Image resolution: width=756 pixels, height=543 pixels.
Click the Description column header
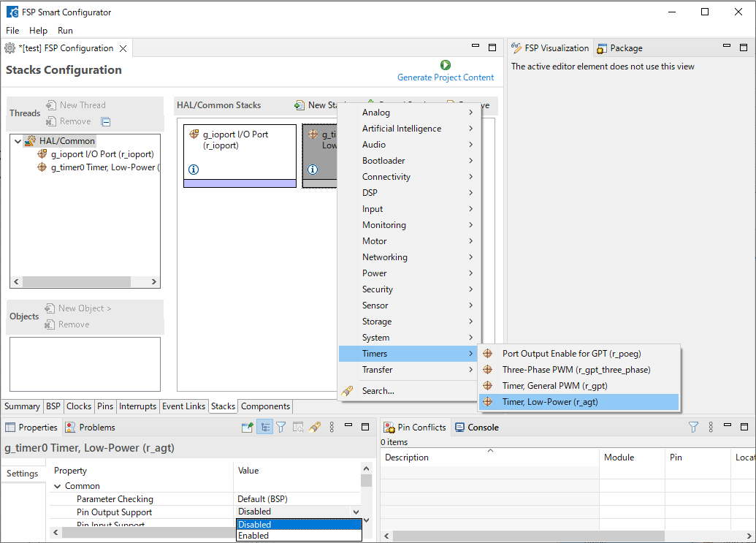point(490,457)
